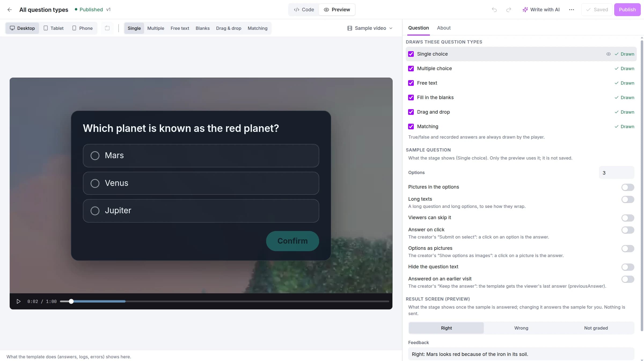
Task: Click the Feedback text field
Action: [x=521, y=354]
